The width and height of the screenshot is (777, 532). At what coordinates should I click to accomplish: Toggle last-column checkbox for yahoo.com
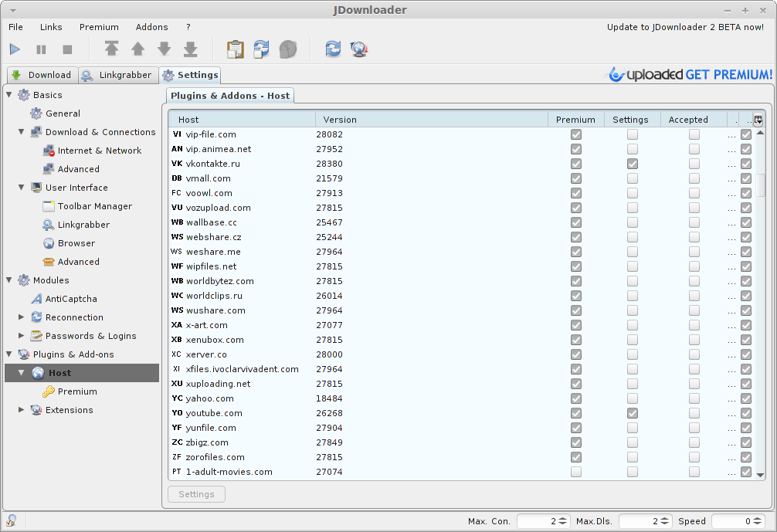coord(746,398)
